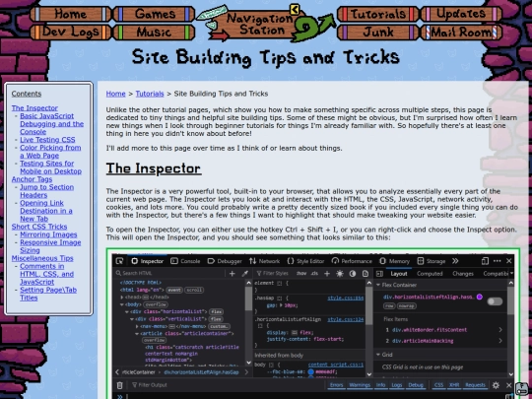532x399 pixels.
Task: Toggle the CSS console filter
Action: 438,385
